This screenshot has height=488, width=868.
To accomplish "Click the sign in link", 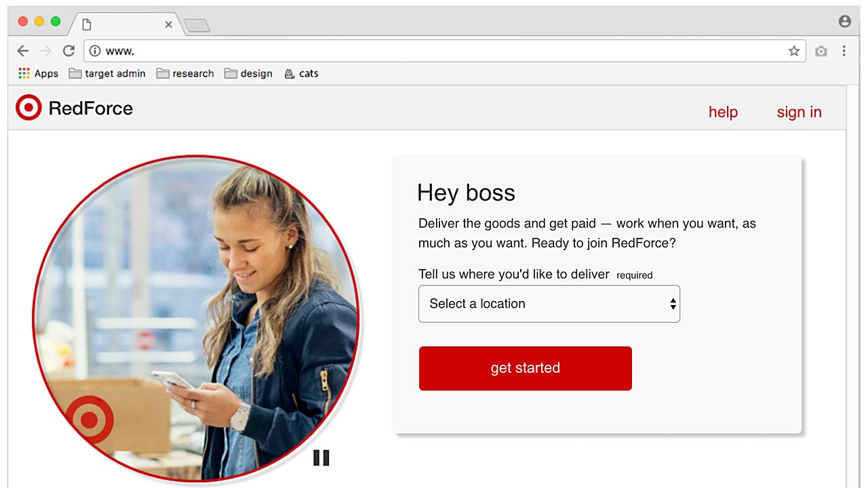I will coord(799,113).
